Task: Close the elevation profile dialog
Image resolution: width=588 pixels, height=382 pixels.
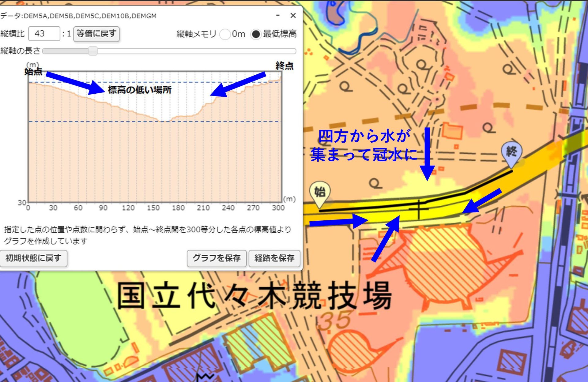Action: [x=293, y=15]
